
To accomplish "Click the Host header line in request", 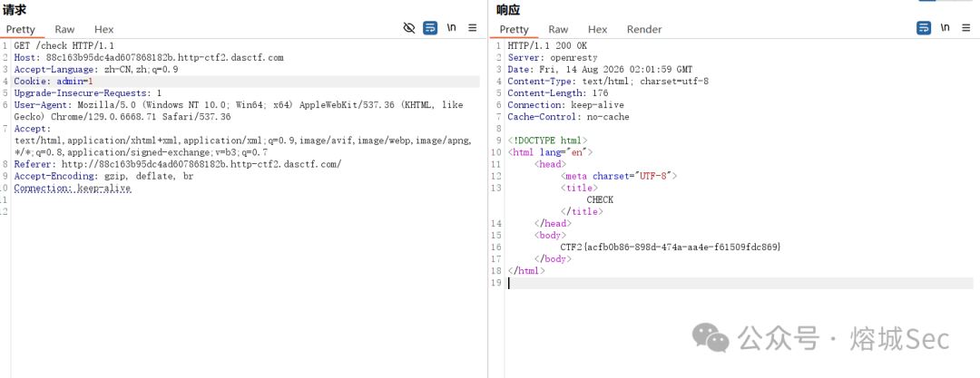I will tap(149, 57).
